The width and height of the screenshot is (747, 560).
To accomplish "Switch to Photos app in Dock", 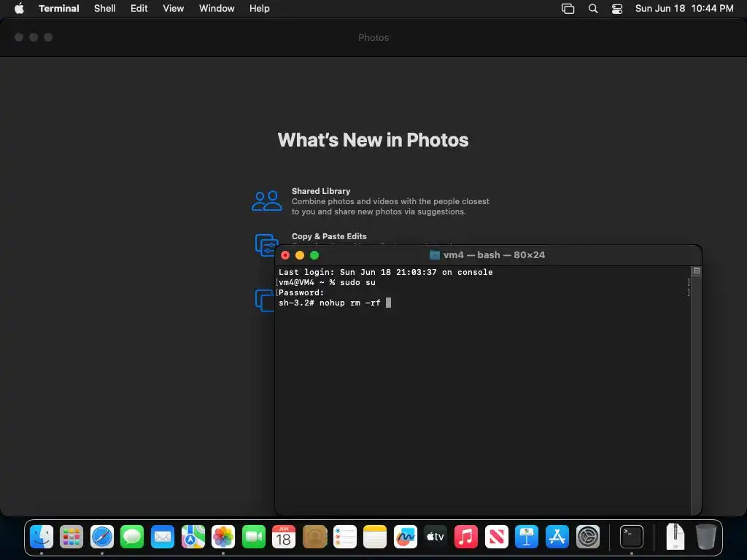I will 223,537.
